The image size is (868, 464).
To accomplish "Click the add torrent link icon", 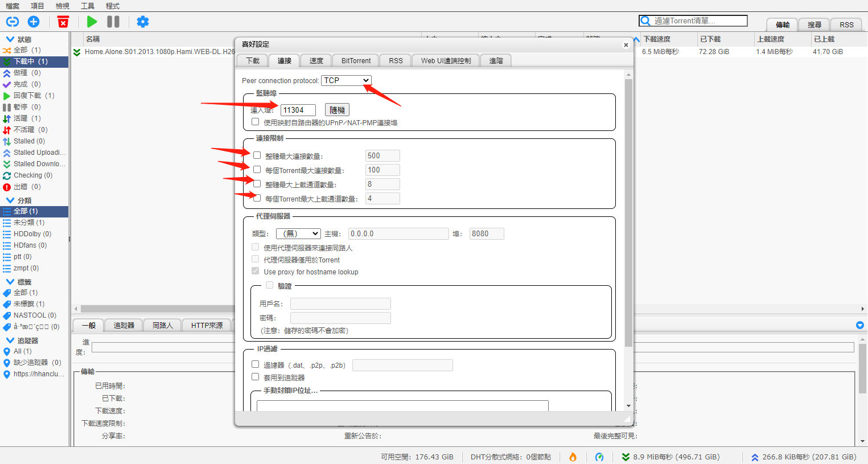I will pos(13,22).
